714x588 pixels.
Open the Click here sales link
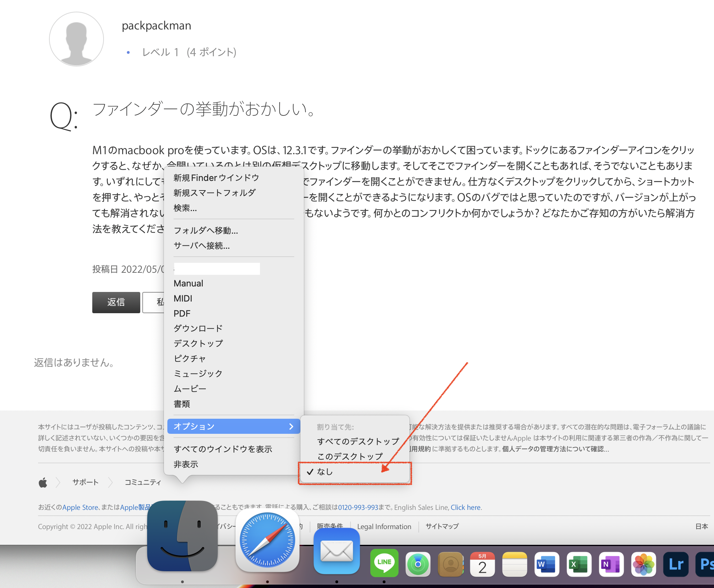[x=465, y=507]
